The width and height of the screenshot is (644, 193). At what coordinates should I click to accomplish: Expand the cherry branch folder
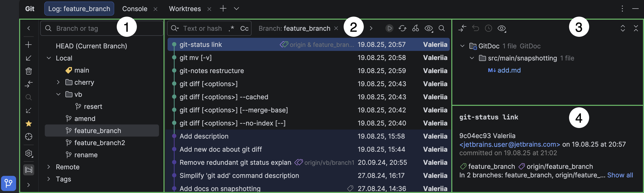coord(58,82)
